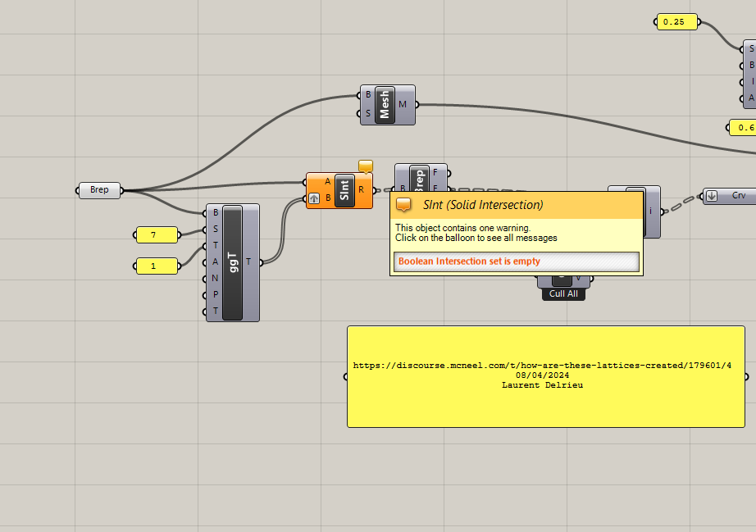Click the A input of the SInt component
Screen dimensions: 756x532
(328, 182)
